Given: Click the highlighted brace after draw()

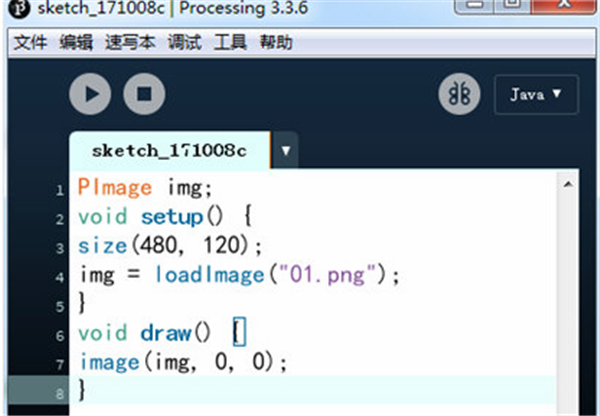Looking at the screenshot, I should (x=240, y=332).
